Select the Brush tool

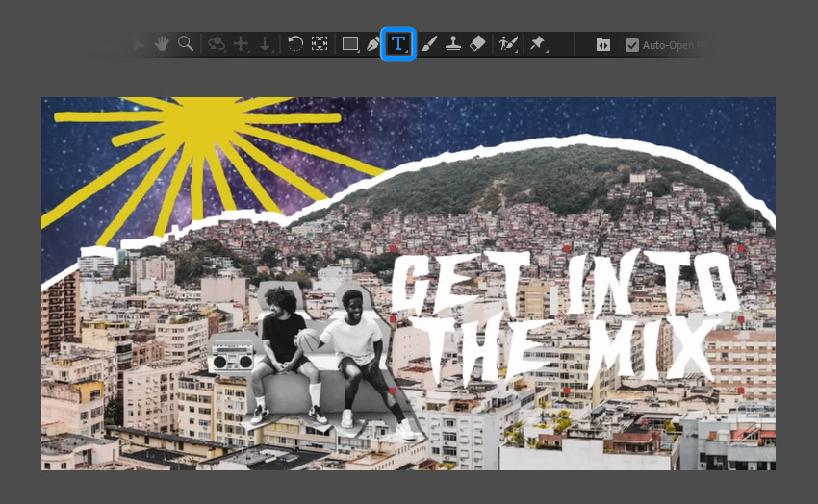tap(428, 44)
